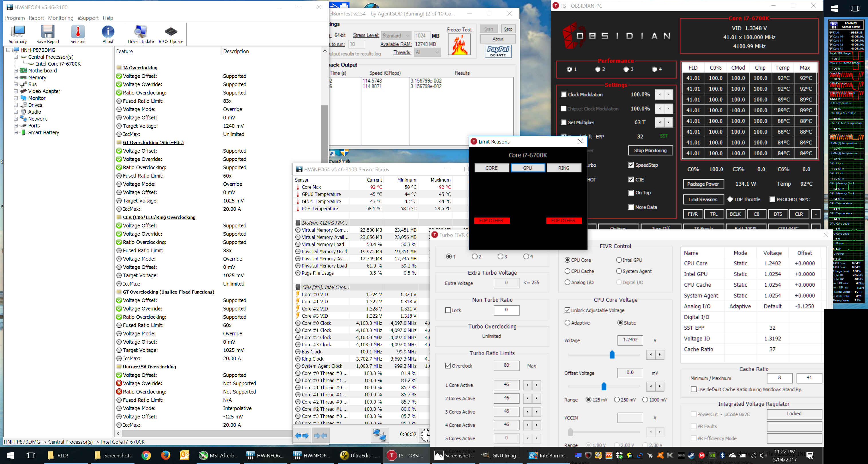This screenshot has height=464, width=868.
Task: Expand the Smart Battery tree node
Action: [16, 133]
